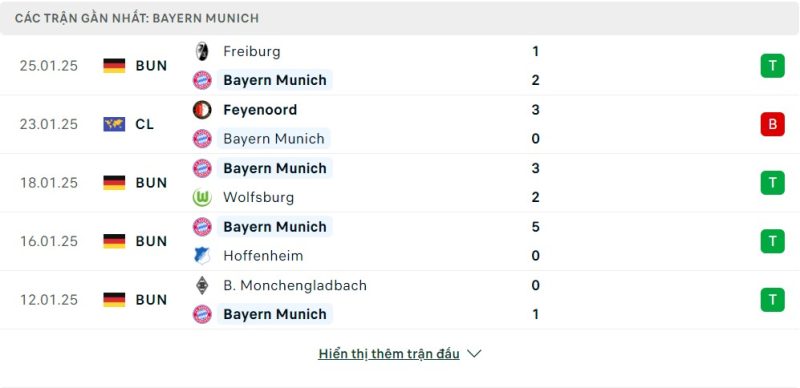Open 'Hiển thị thêm trận đấu' link

389,354
